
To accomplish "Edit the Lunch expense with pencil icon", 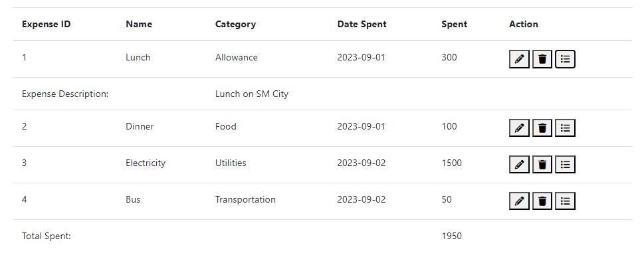I will coord(519,59).
